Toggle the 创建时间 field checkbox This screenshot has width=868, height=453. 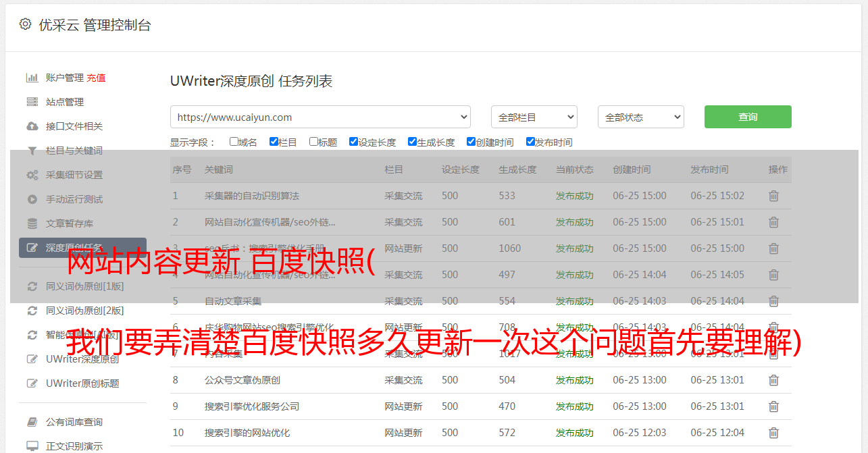click(471, 142)
